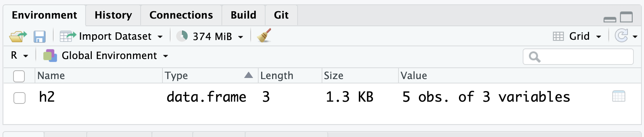Click the memory usage pie chart icon
Viewport: 644px width, 137px height.
[x=182, y=36]
